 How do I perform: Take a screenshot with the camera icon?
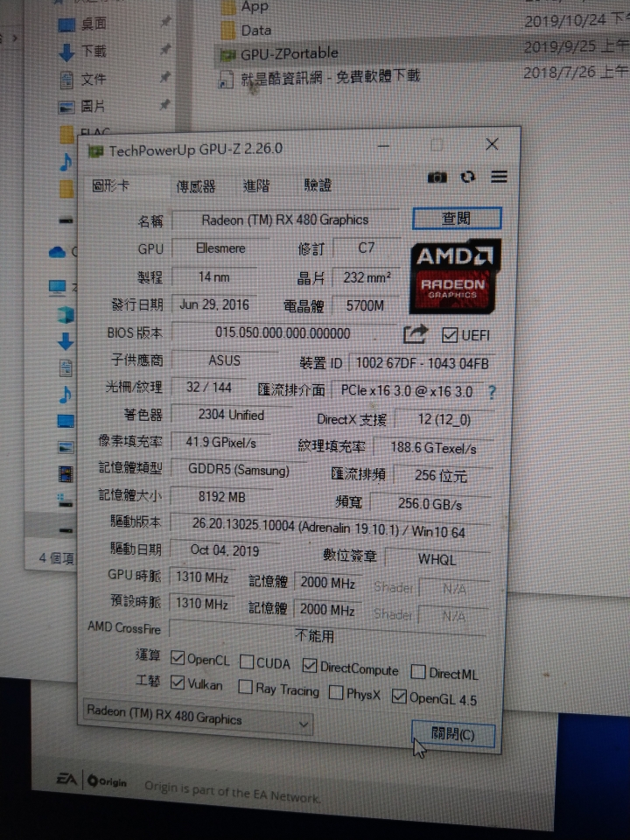point(437,178)
